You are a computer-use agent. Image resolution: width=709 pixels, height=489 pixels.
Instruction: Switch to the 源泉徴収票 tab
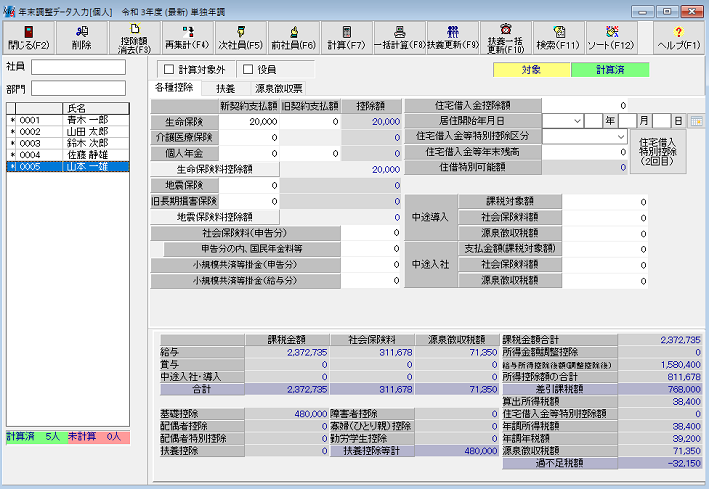[278, 89]
